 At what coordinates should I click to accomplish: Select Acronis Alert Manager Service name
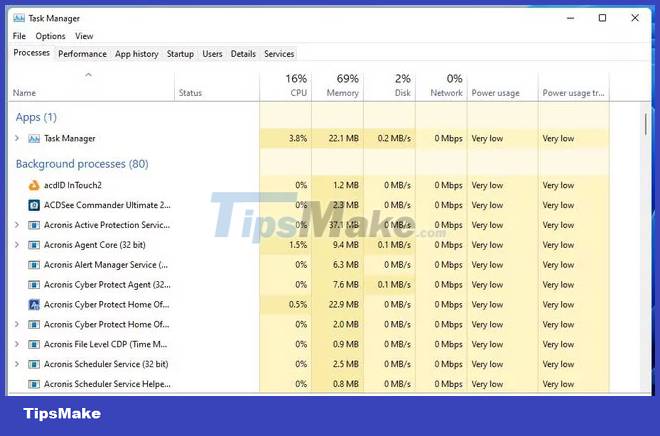(106, 265)
